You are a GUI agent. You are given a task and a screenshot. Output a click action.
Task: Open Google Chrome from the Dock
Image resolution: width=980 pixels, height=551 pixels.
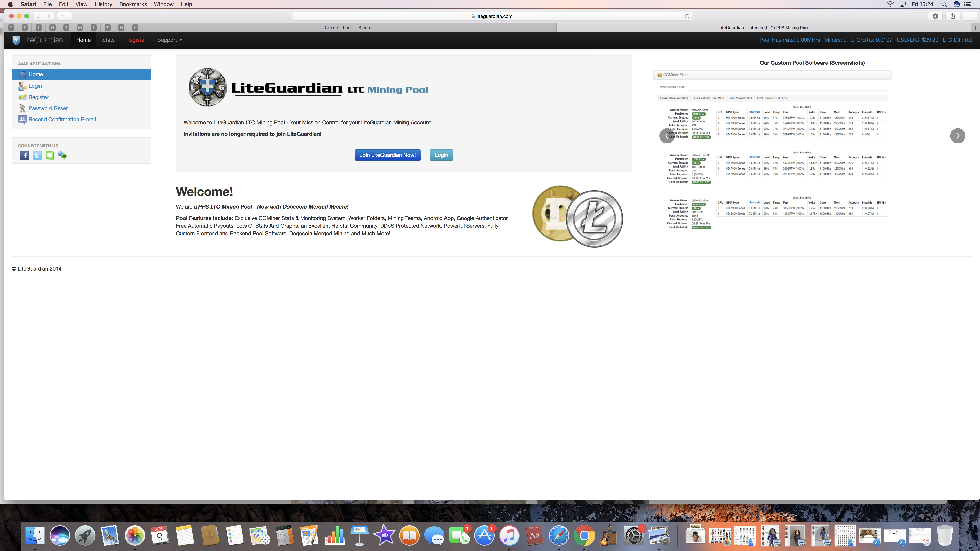coord(584,536)
